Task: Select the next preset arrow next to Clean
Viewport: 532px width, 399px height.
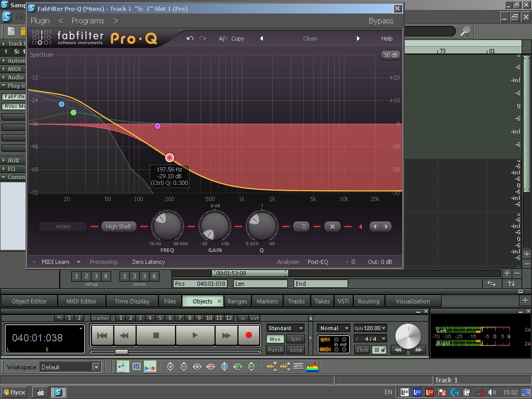Action: (358, 38)
